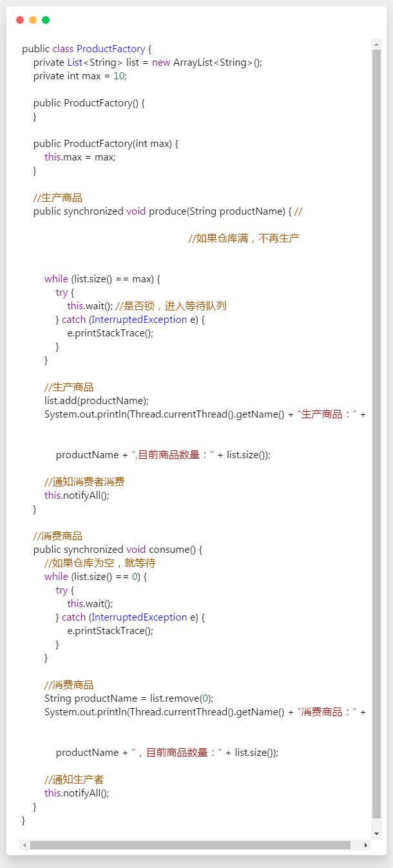
Task: Click the line declaring ArrayList<String> list
Action: click(x=148, y=63)
